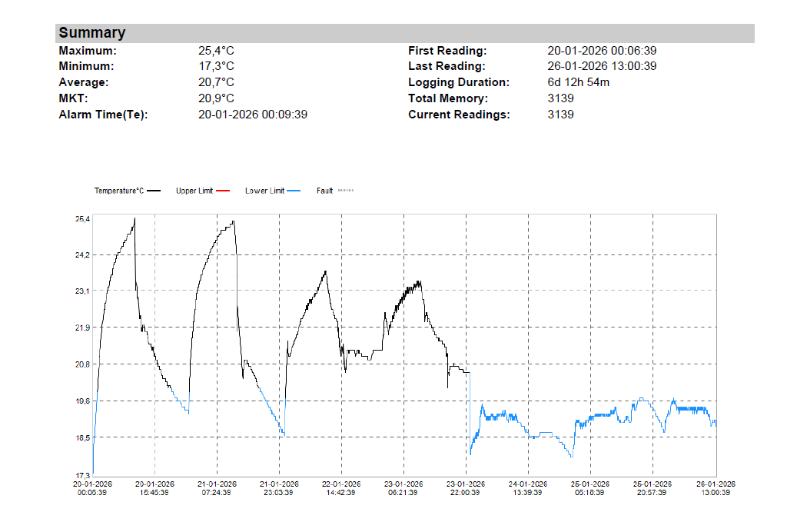Click the Minimum value 17,3°C in summary

pyautogui.click(x=216, y=66)
